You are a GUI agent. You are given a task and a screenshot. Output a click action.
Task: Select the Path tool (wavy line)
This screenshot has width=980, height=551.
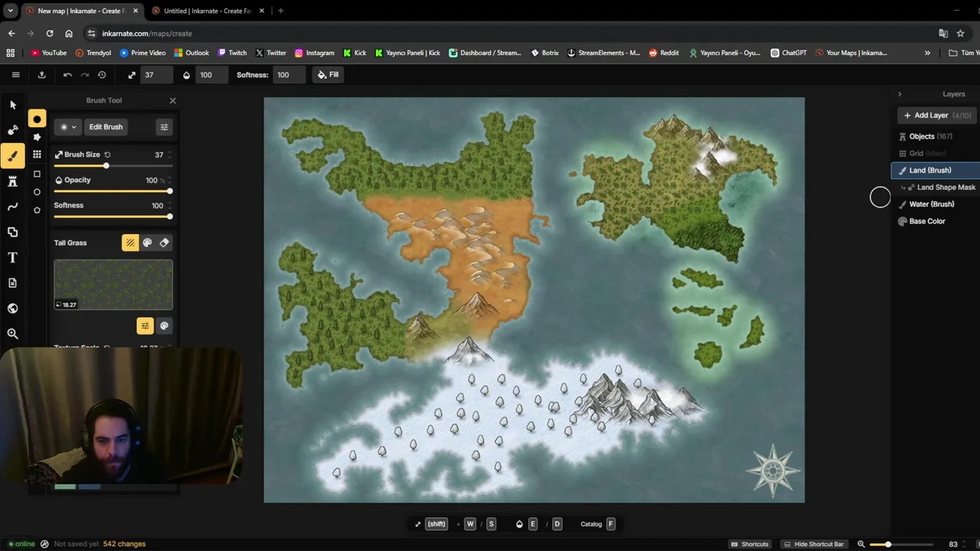pyautogui.click(x=12, y=207)
